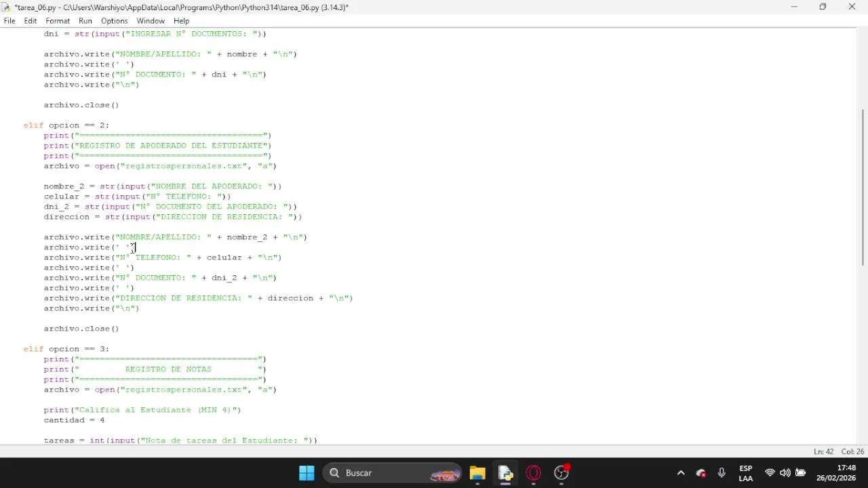868x488 pixels.
Task: Open the Edit menu
Action: (x=31, y=21)
